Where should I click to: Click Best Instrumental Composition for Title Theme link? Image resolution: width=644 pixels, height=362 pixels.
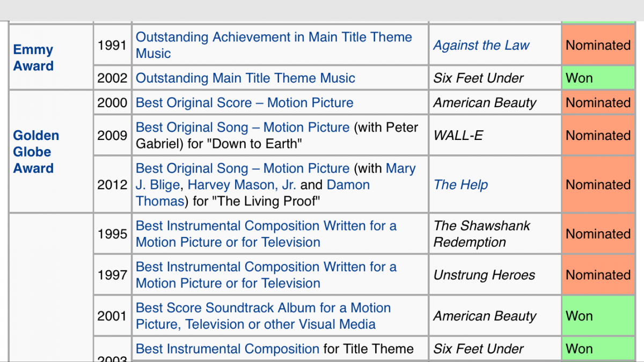228,349
